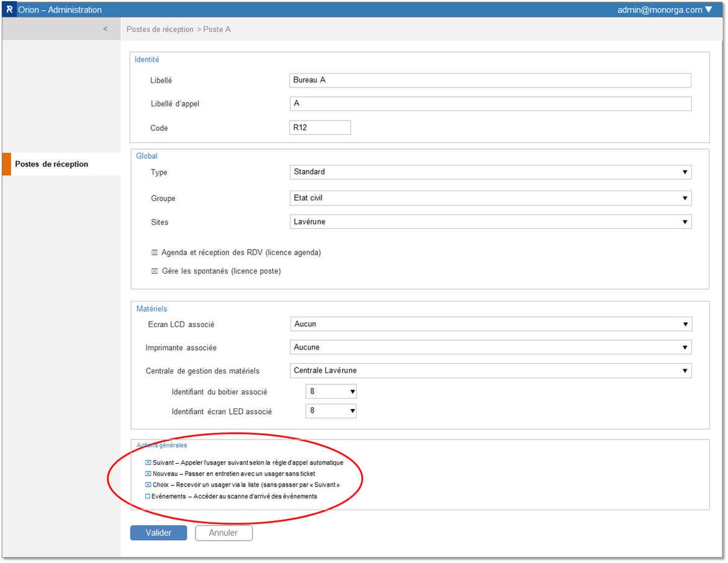
Task: Edit the Code field R12
Action: coord(320,128)
